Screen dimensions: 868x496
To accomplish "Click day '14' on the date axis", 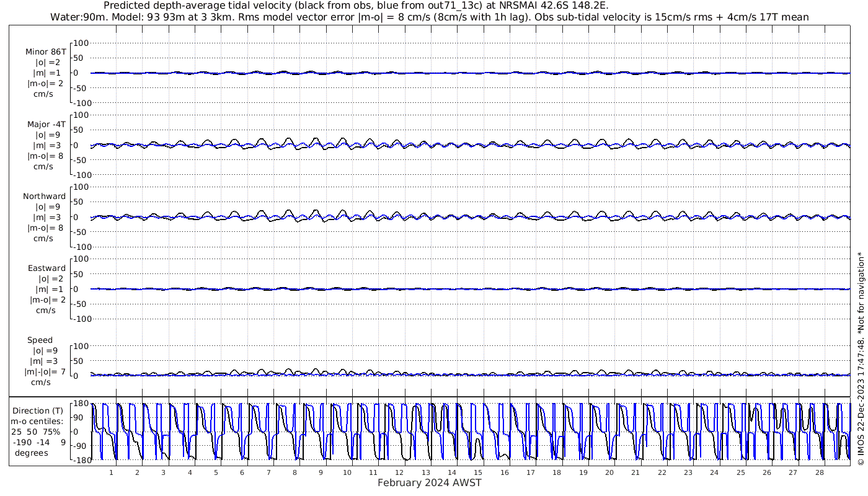I will click(x=452, y=472).
